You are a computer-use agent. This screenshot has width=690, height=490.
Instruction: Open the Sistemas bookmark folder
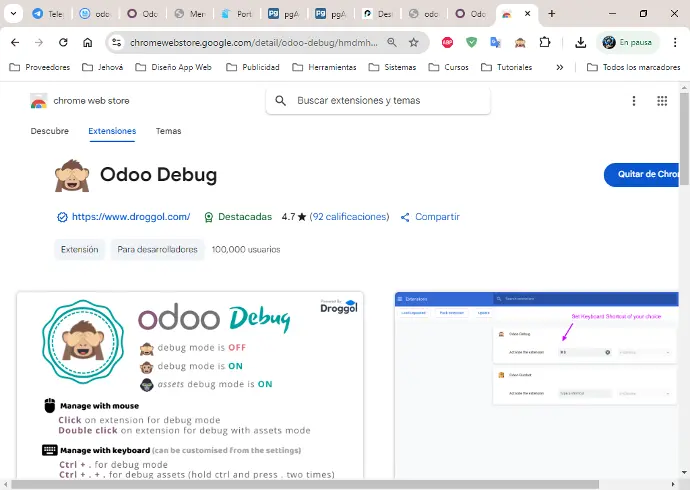click(392, 67)
